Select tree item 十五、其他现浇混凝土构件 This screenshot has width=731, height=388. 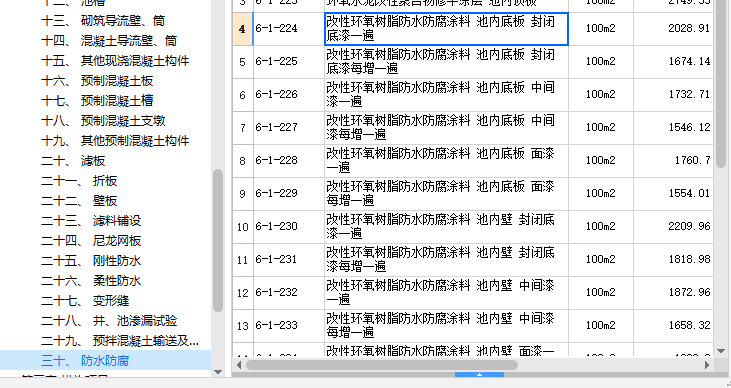(115, 61)
